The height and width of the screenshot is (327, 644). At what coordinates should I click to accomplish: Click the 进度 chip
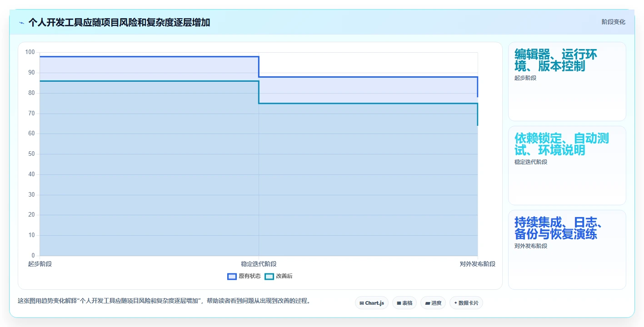[433, 303]
